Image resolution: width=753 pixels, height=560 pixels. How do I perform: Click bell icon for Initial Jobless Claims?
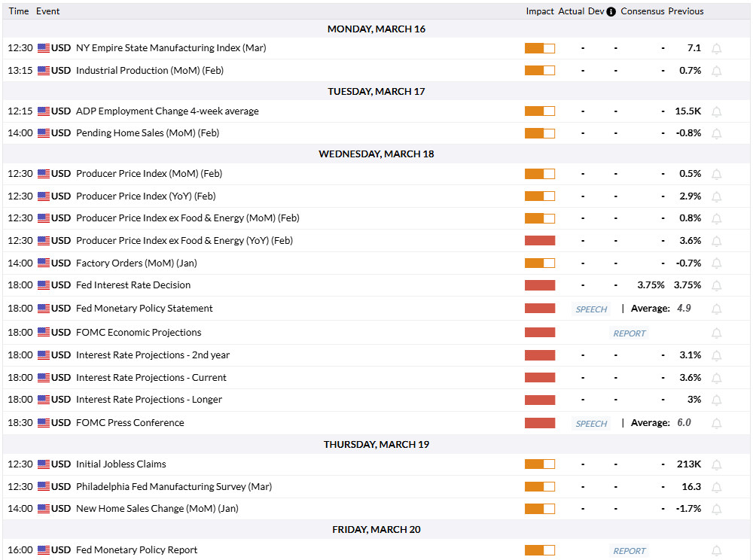click(x=716, y=464)
